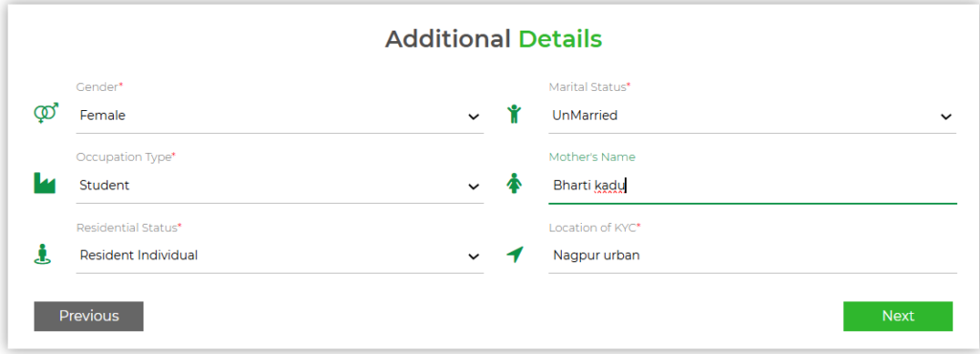Screen dimensions: 980x354
Task: Expand the Marital Status chevron arrow
Action: point(947,117)
